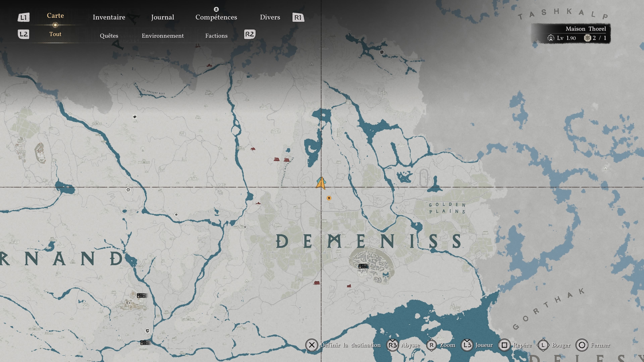
Task: Click the snowflake marker in the northern waters
Action: pyautogui.click(x=382, y=52)
